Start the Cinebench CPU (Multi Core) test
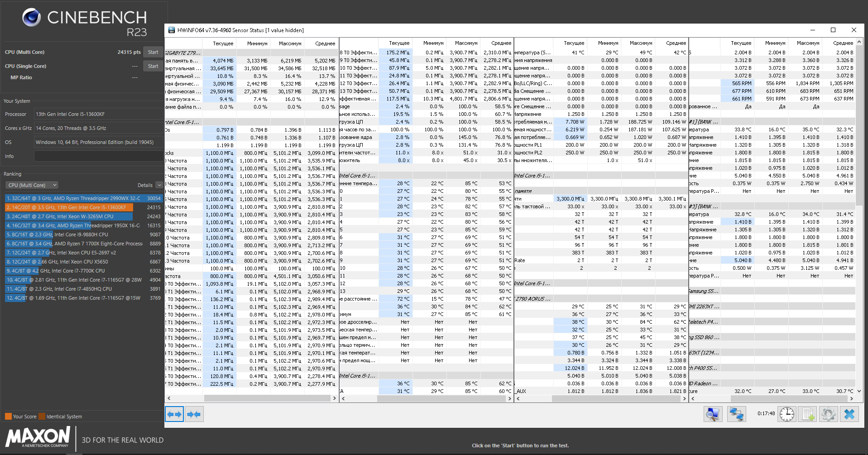This screenshot has height=455, width=868. pyautogui.click(x=153, y=52)
